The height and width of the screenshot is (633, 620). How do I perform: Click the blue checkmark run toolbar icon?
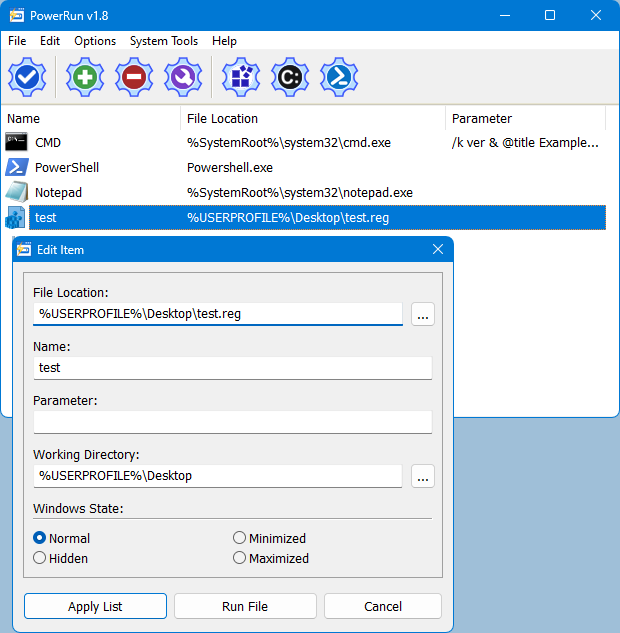(27, 77)
